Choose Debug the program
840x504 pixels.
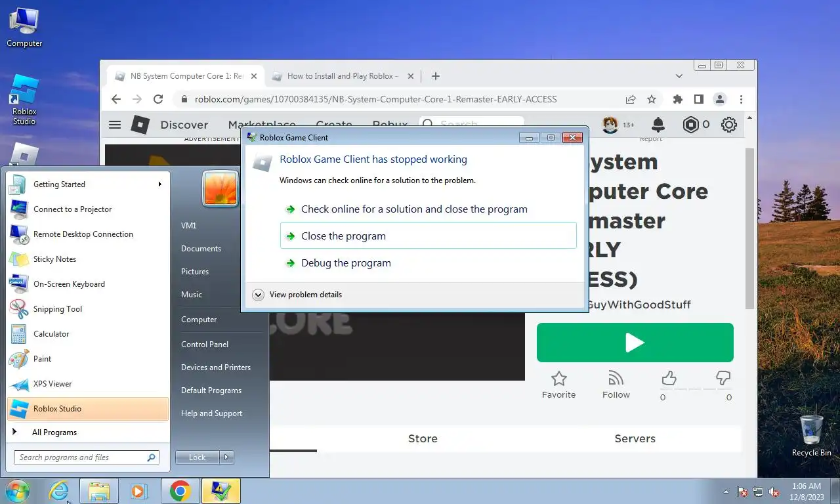pyautogui.click(x=428, y=263)
